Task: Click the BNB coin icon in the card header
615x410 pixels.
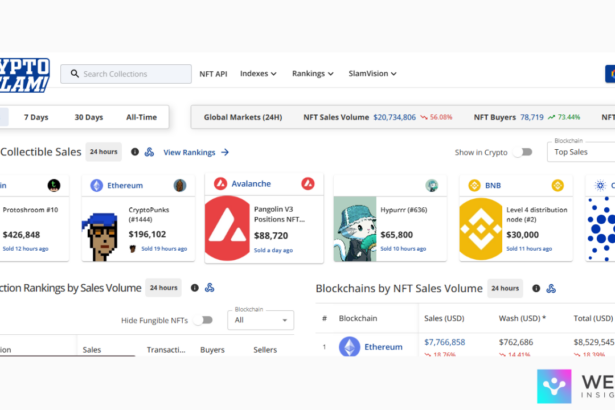Action: tap(557, 185)
